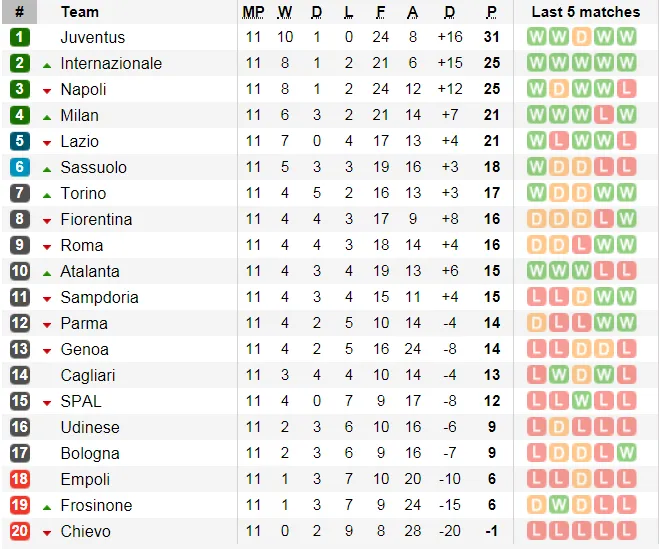Click the draw badge in Juventus's last 5 matches
This screenshot has height=549, width=659.
(581, 37)
